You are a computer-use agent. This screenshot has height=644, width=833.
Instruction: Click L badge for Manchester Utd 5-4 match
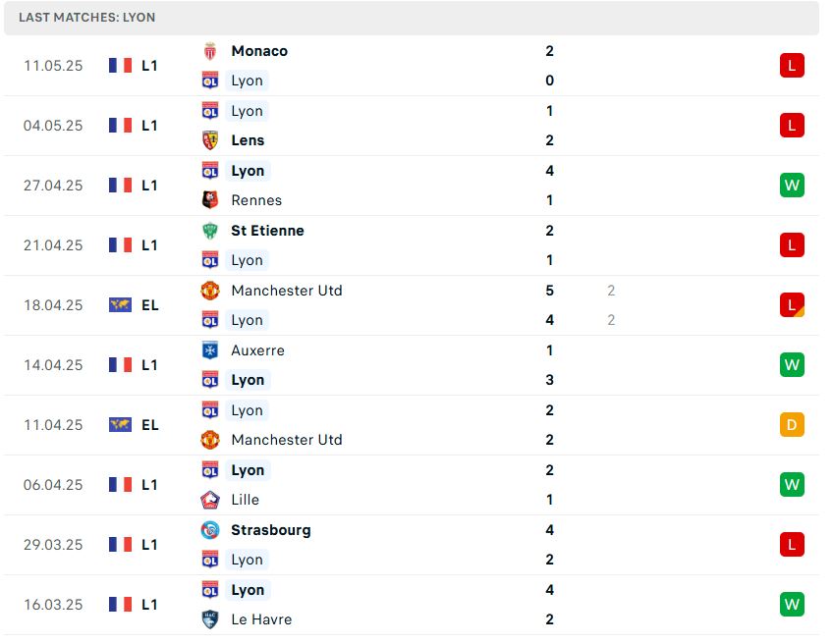(792, 305)
